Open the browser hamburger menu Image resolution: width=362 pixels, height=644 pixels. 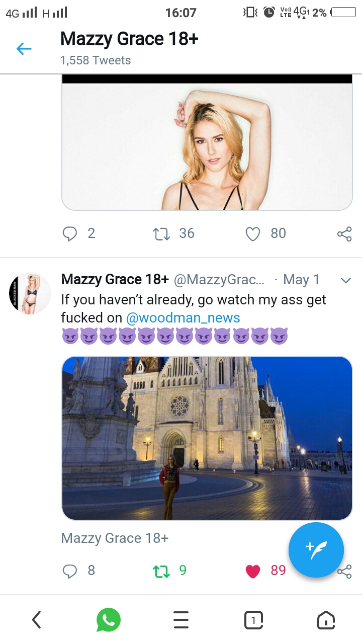pos(181,620)
